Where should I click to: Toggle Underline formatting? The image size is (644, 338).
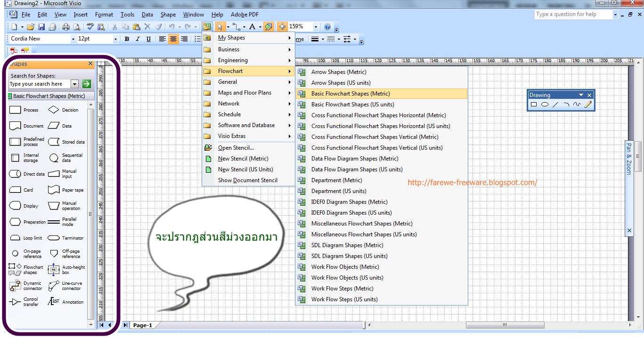(148, 39)
